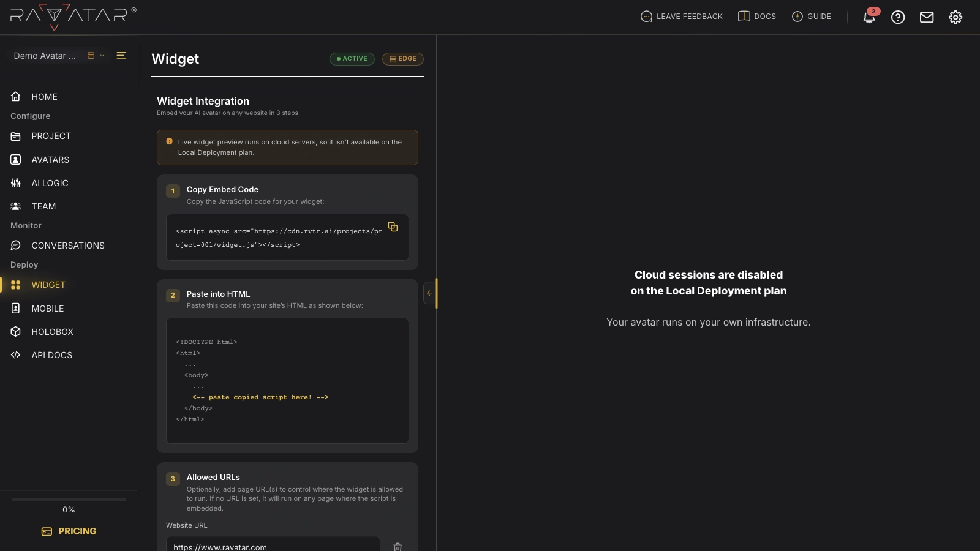This screenshot has width=980, height=551.
Task: Delete the ravatar.com website URL
Action: point(398,546)
